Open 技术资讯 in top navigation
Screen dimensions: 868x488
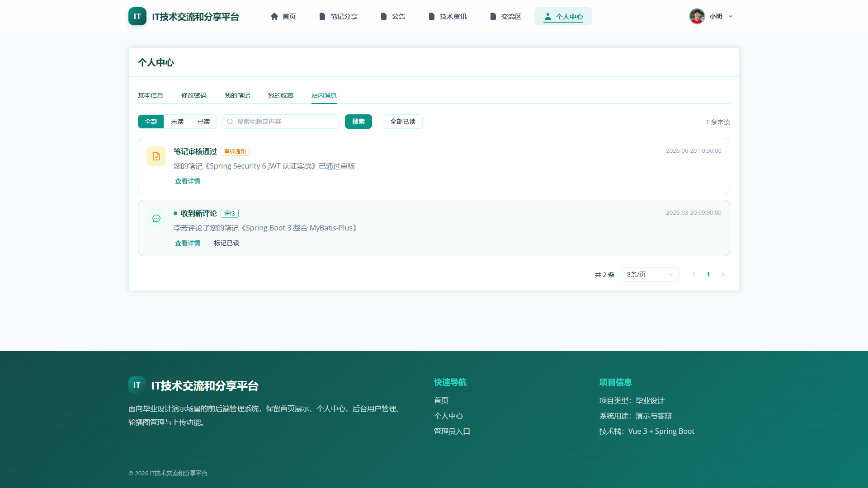pos(448,16)
